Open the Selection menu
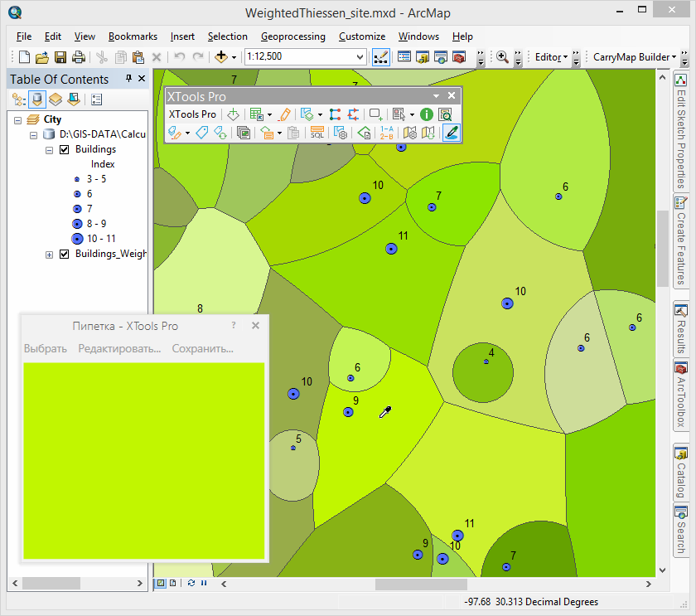The height and width of the screenshot is (616, 696). coord(228,36)
